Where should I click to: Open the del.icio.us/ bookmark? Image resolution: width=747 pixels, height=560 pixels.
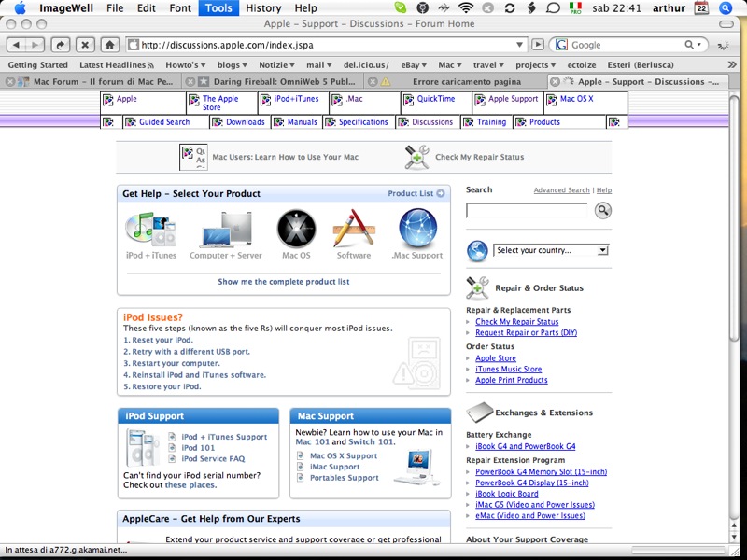tap(366, 64)
